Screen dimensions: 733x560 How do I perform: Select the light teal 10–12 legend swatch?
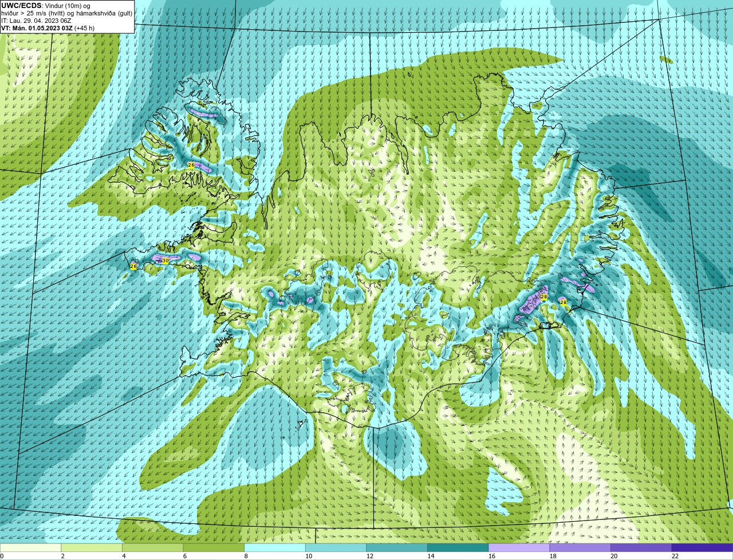[336, 547]
